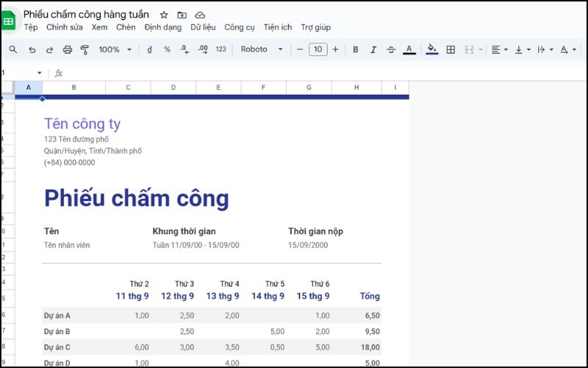588x368 pixels.
Task: Select column B header
Action: [x=74, y=88]
